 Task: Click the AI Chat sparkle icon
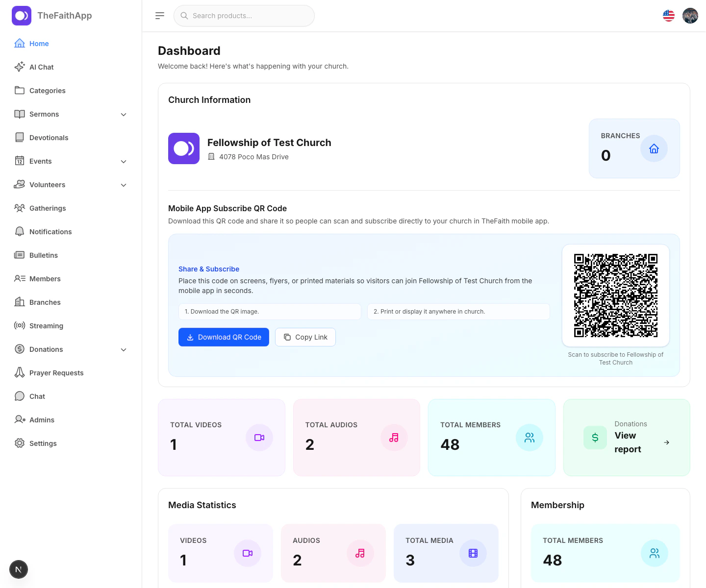pyautogui.click(x=20, y=67)
